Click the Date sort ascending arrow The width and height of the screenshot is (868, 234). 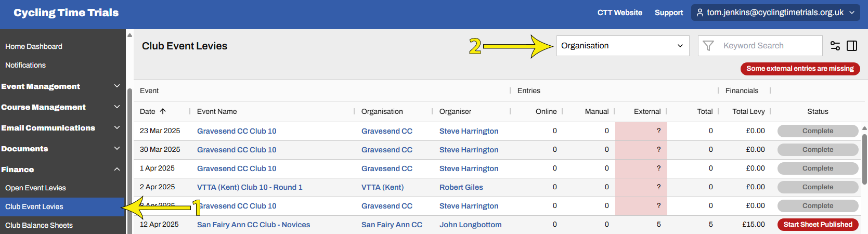click(x=163, y=111)
